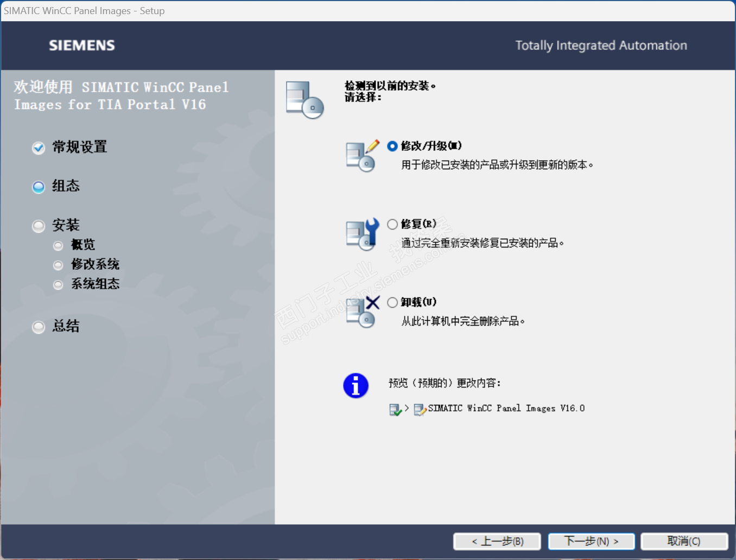
Task: Click the 安装 step indicator icon
Action: coord(39,226)
